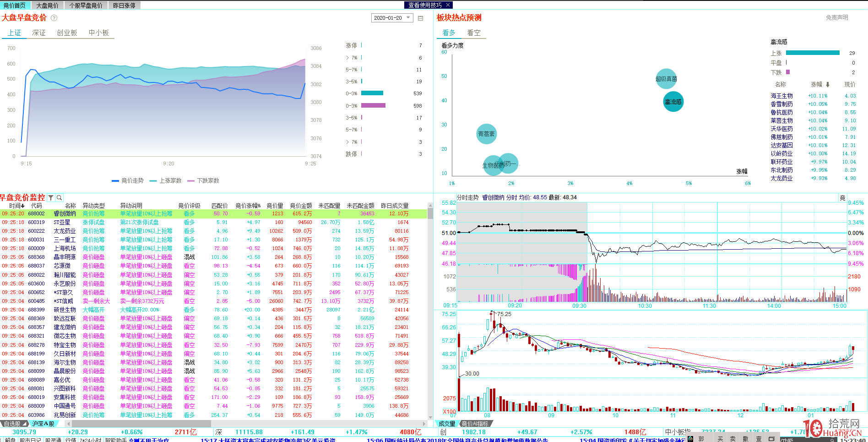Close the 查看使用技巧 banner
This screenshot has height=442, width=868.
coord(448,5)
